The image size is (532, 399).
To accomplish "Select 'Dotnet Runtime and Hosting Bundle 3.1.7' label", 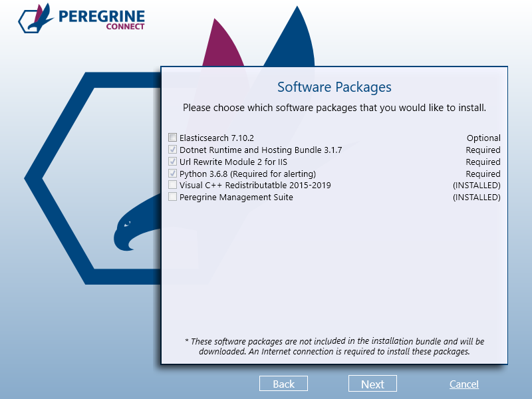I will pos(261,150).
